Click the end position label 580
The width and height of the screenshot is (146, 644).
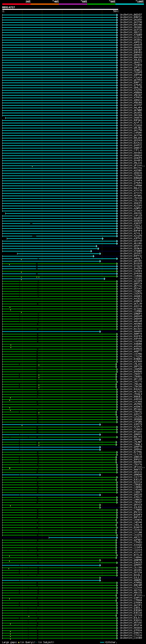pos(115,11)
